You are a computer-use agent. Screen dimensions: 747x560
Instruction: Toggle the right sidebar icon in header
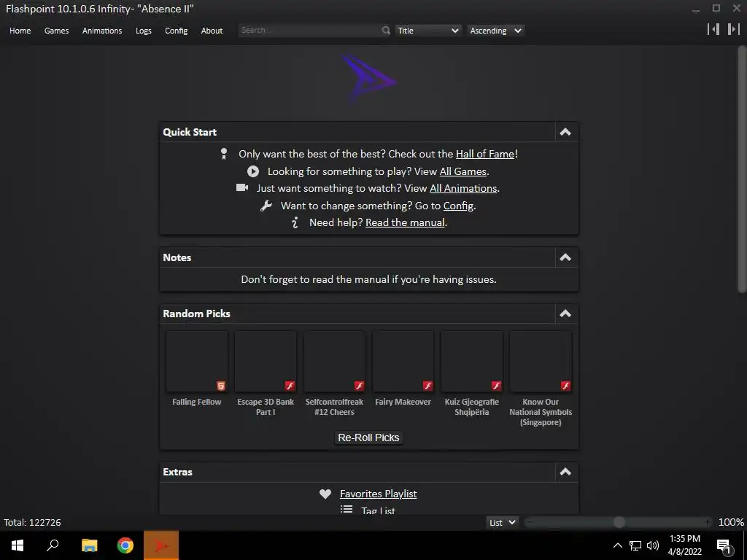[x=734, y=29]
